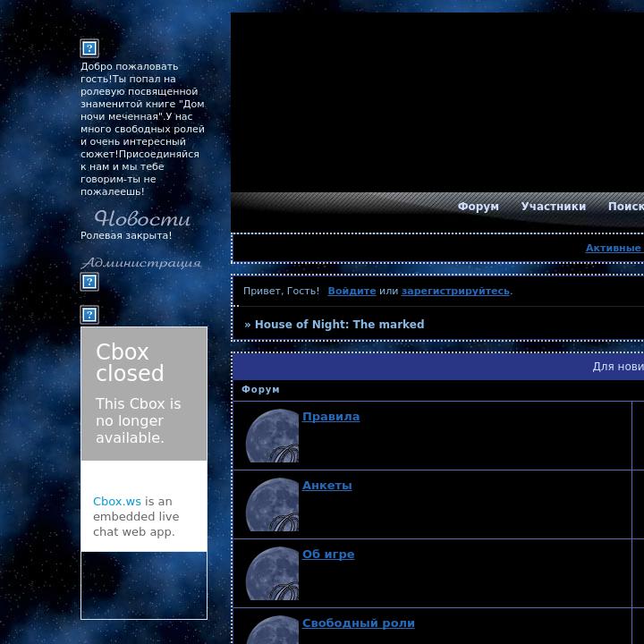The image size is (644, 644).
Task: Open the Активные link
Action: [x=614, y=248]
